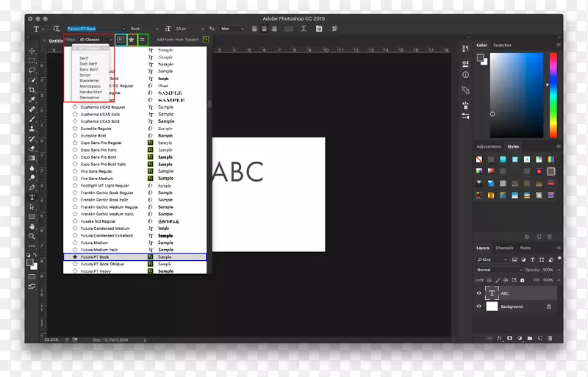The height and width of the screenshot is (377, 588).
Task: Create a new group folder
Action: (x=530, y=338)
